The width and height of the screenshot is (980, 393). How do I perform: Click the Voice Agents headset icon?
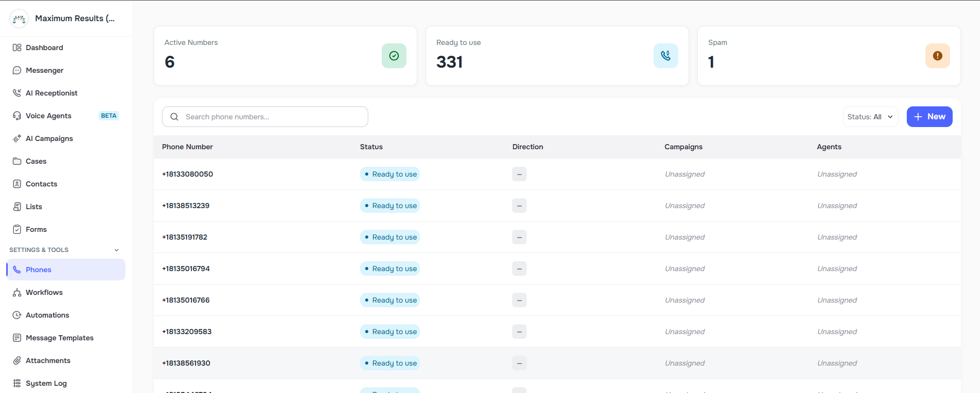(x=17, y=116)
